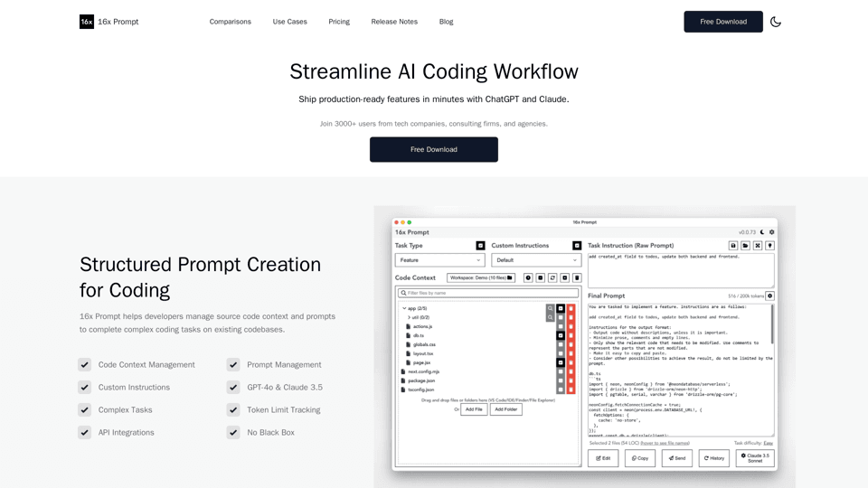Screen dimensions: 868x488
Task: Click inside the Final Prompt text area
Action: click(x=679, y=370)
